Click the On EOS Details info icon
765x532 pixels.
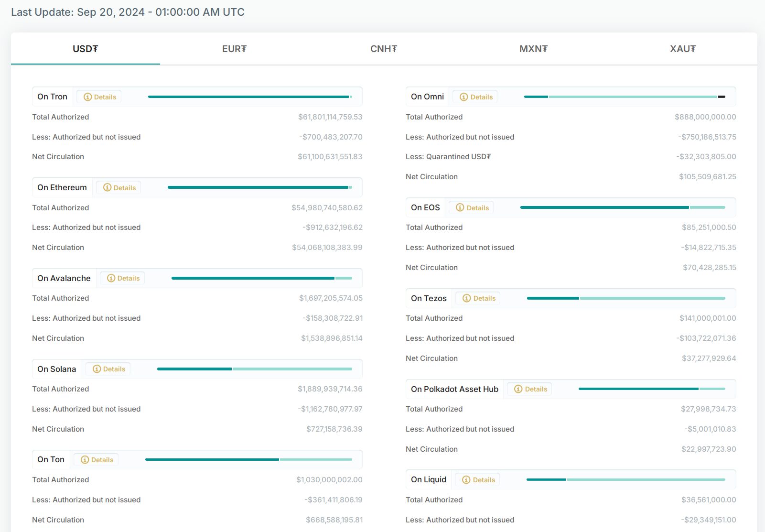(x=460, y=207)
